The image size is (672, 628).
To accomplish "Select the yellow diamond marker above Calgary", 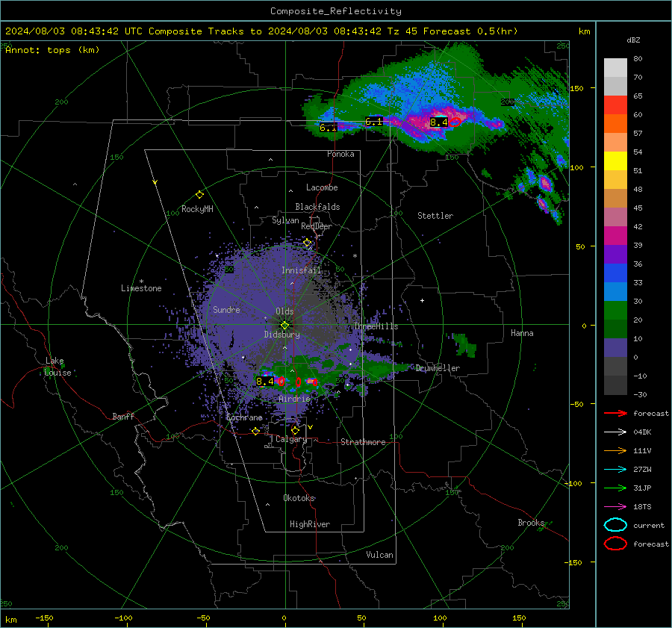I will click(x=295, y=430).
